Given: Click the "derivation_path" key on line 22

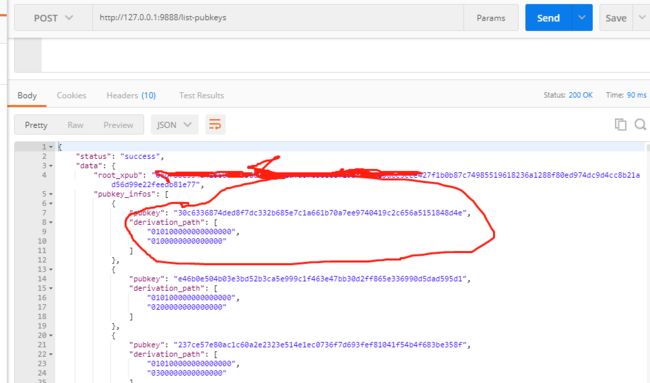Looking at the screenshot, I should (x=167, y=354).
